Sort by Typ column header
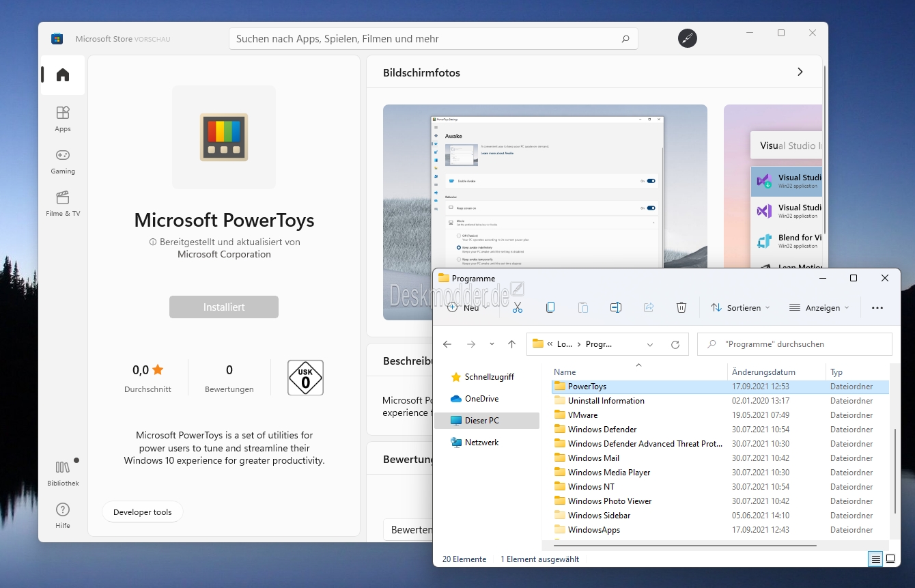Image resolution: width=915 pixels, height=588 pixels. [x=858, y=372]
